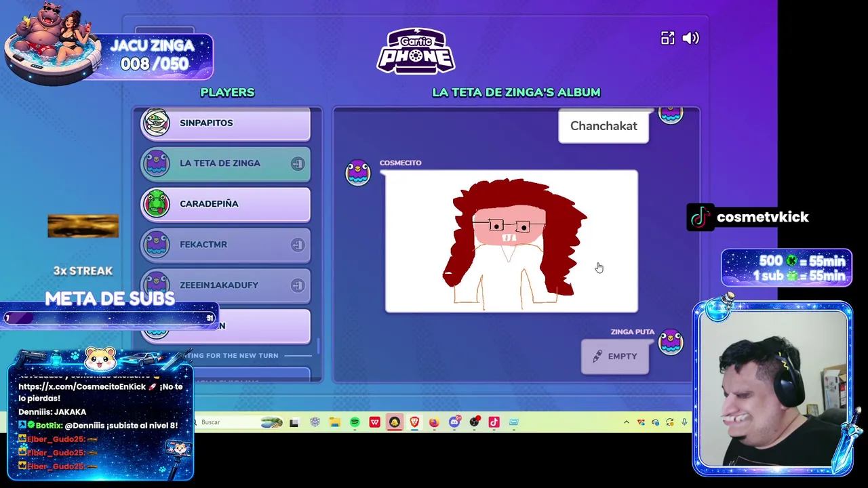Click FEKACTMR bird avatar
This screenshot has height=488, width=868.
tap(157, 245)
